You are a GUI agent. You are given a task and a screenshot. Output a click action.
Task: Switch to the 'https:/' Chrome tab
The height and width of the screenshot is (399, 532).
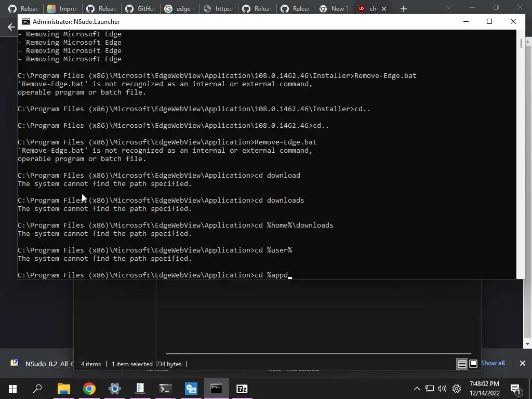click(218, 9)
